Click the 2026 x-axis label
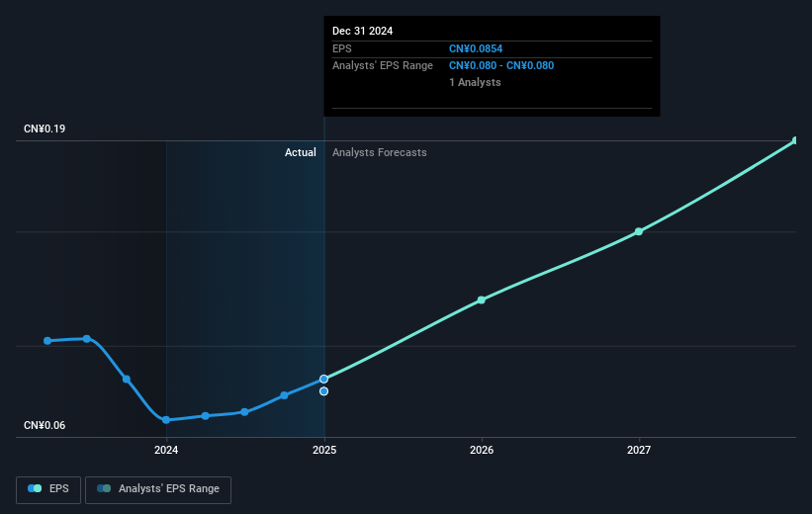Viewport: 812px width, 514px height. (x=482, y=450)
